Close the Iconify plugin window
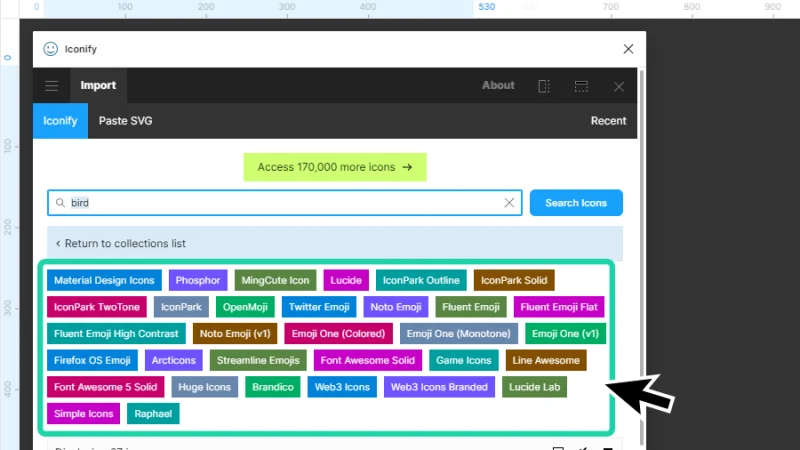This screenshot has height=450, width=800. pos(628,49)
